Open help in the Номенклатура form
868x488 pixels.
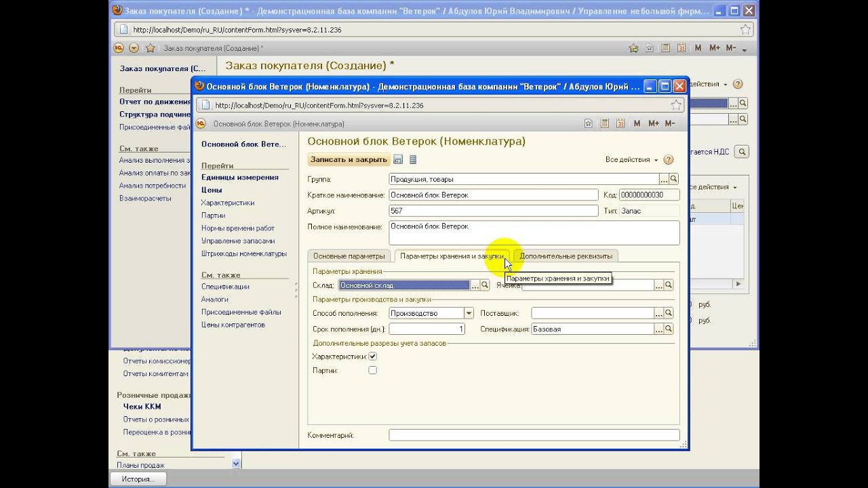pyautogui.click(x=669, y=160)
